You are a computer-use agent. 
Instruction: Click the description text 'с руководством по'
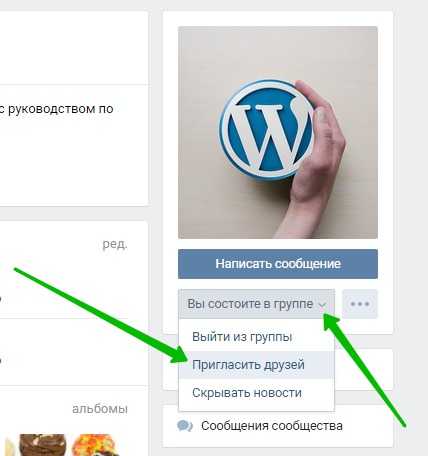click(56, 109)
